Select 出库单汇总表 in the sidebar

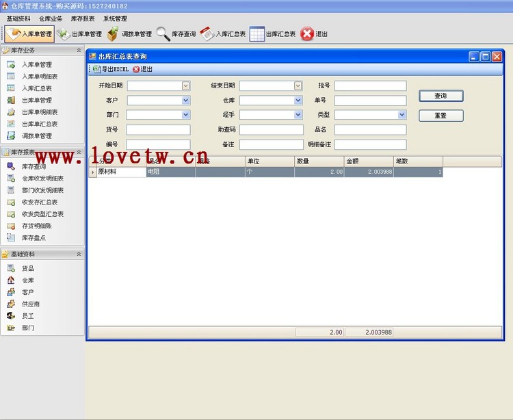point(40,124)
